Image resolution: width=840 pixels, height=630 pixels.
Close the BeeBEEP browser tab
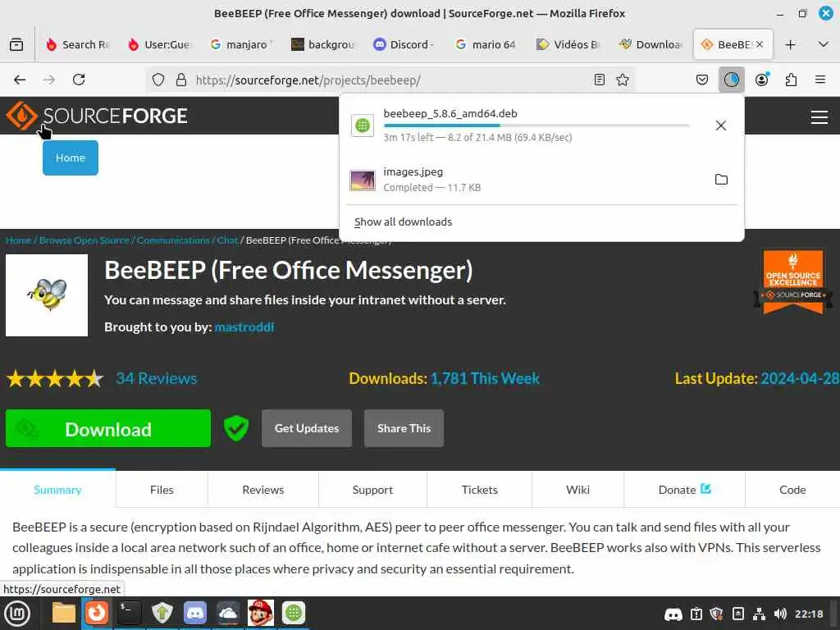point(759,44)
